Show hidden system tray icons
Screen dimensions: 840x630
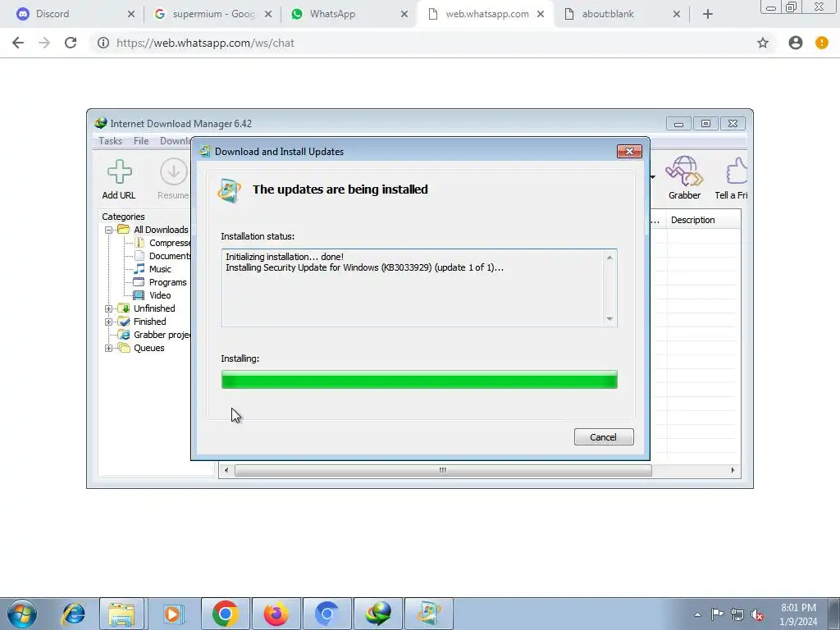click(x=697, y=614)
